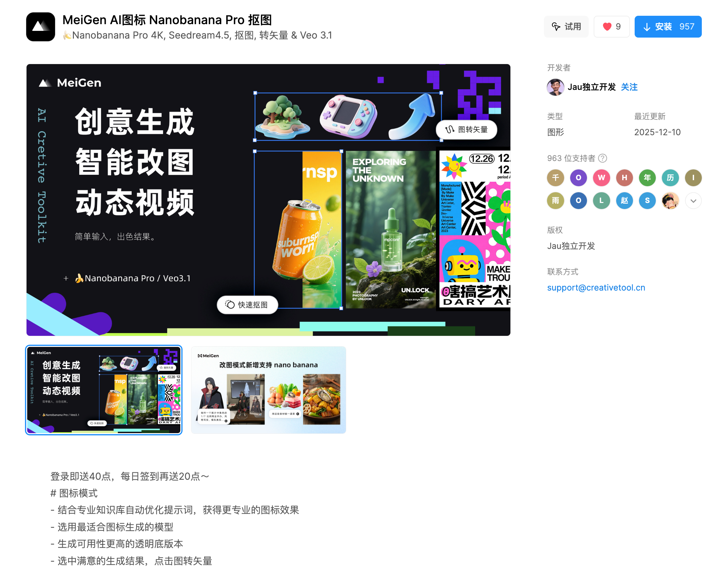Click supporter avatar labeled 雨
Viewport: 728px width, 567px height.
(x=555, y=201)
